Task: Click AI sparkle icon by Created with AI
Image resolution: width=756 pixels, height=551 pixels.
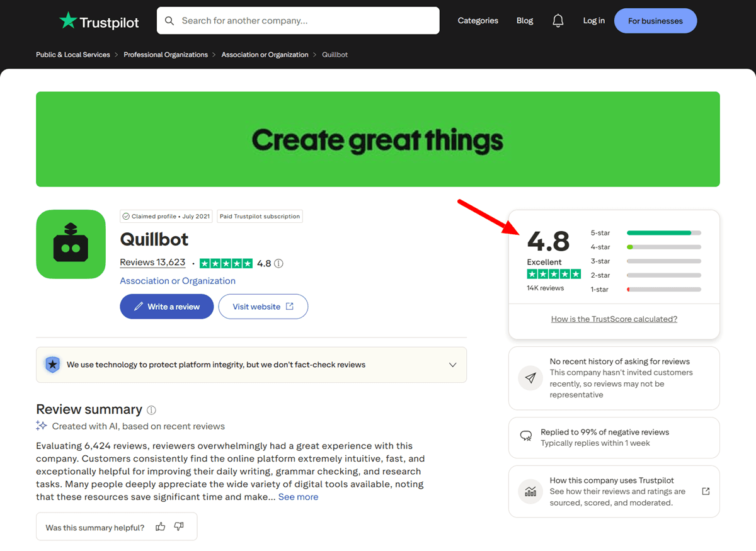Action: click(42, 426)
